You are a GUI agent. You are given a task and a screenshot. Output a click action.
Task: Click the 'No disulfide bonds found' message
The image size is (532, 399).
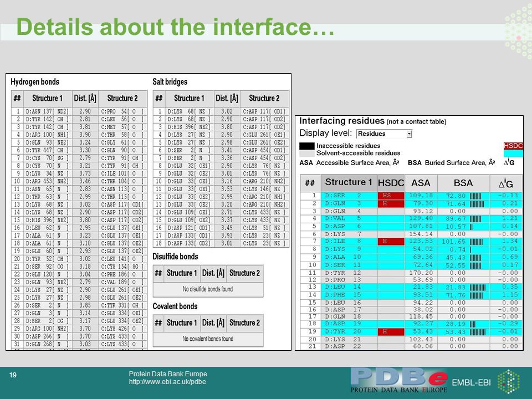pyautogui.click(x=208, y=289)
